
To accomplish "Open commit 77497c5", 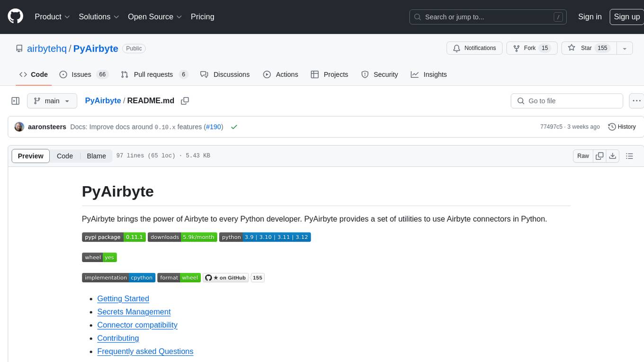I will [x=551, y=127].
